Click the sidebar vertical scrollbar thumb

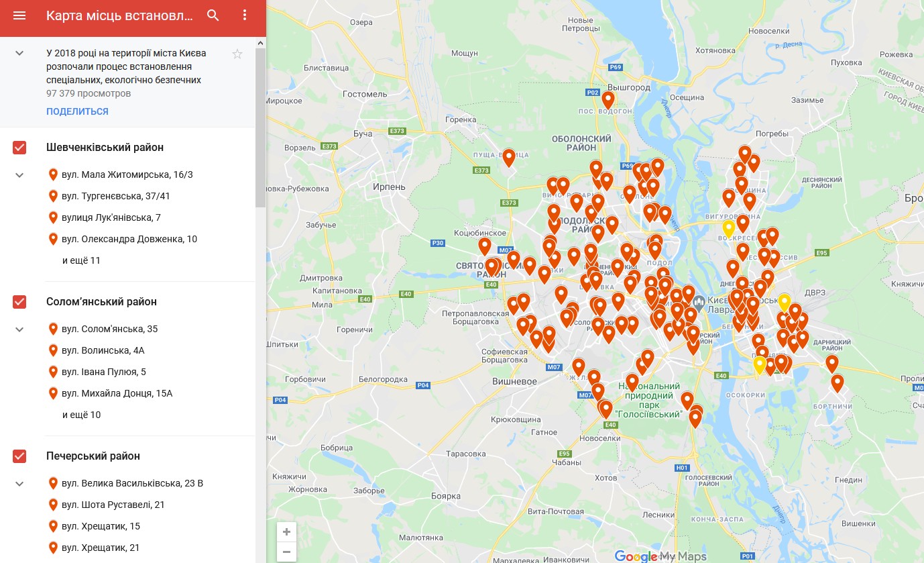click(x=260, y=127)
